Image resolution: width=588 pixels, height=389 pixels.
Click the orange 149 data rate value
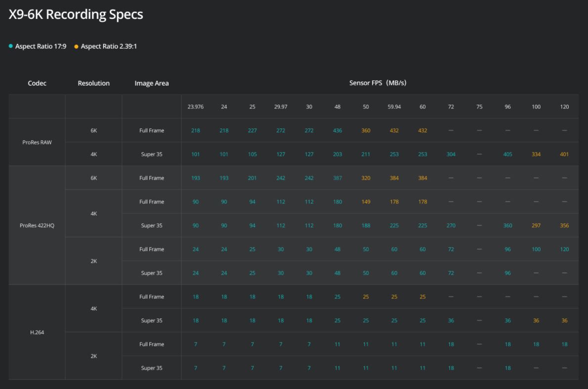tap(366, 202)
